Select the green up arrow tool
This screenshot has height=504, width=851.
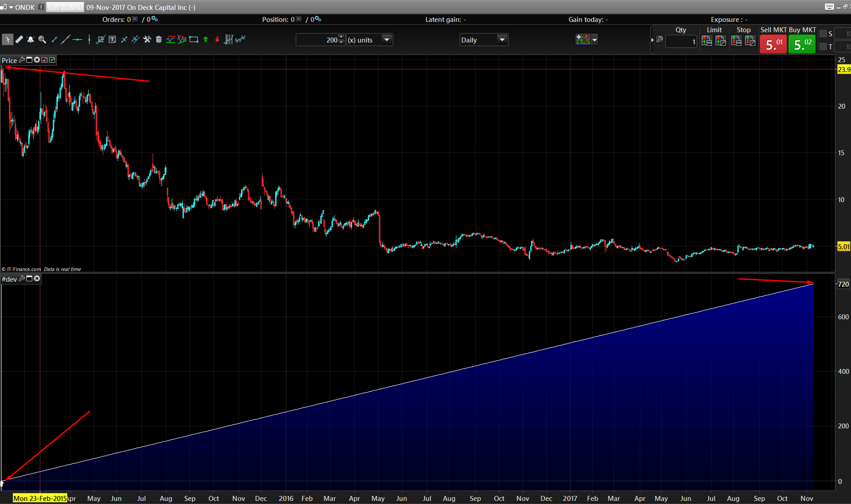tap(206, 40)
